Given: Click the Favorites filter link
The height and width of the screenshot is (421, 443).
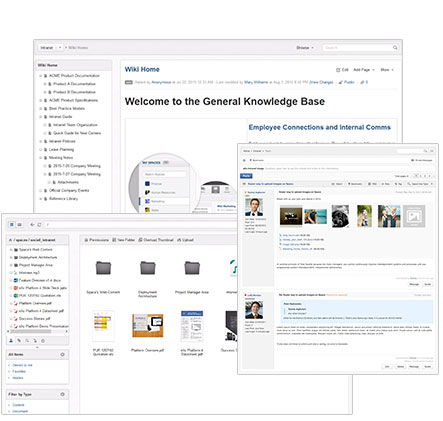Looking at the screenshot, I should (x=19, y=371).
